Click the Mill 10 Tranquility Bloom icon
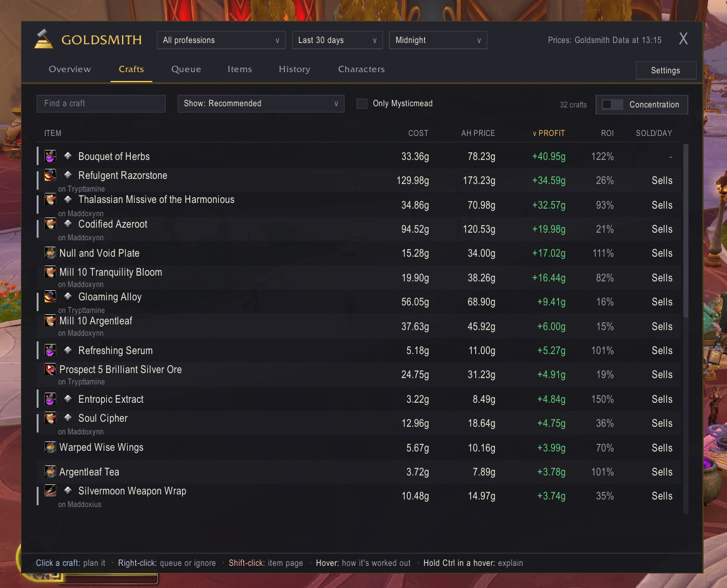Viewport: 727px width, 588px height. tap(50, 273)
